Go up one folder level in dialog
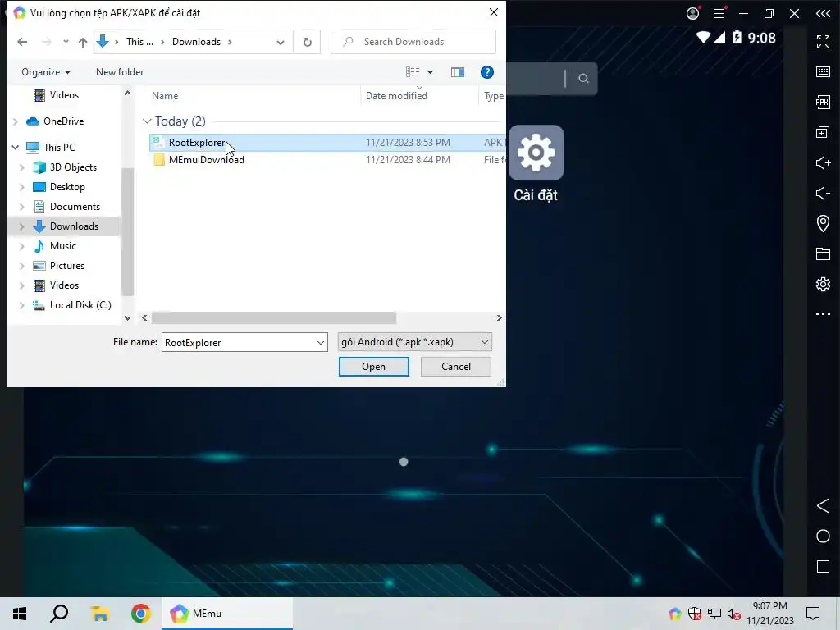Viewport: 840px width, 630px height. point(83,42)
